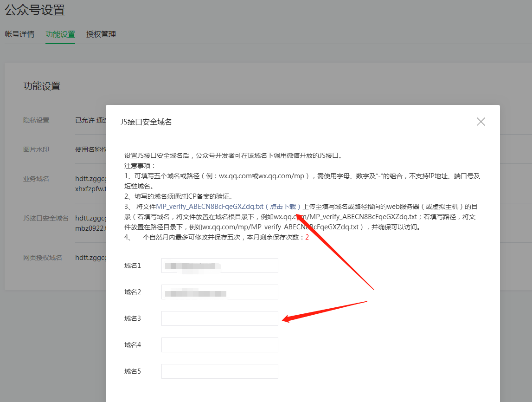Click the empty 域名3 input box
Image resolution: width=532 pixels, height=402 pixels.
click(x=219, y=318)
